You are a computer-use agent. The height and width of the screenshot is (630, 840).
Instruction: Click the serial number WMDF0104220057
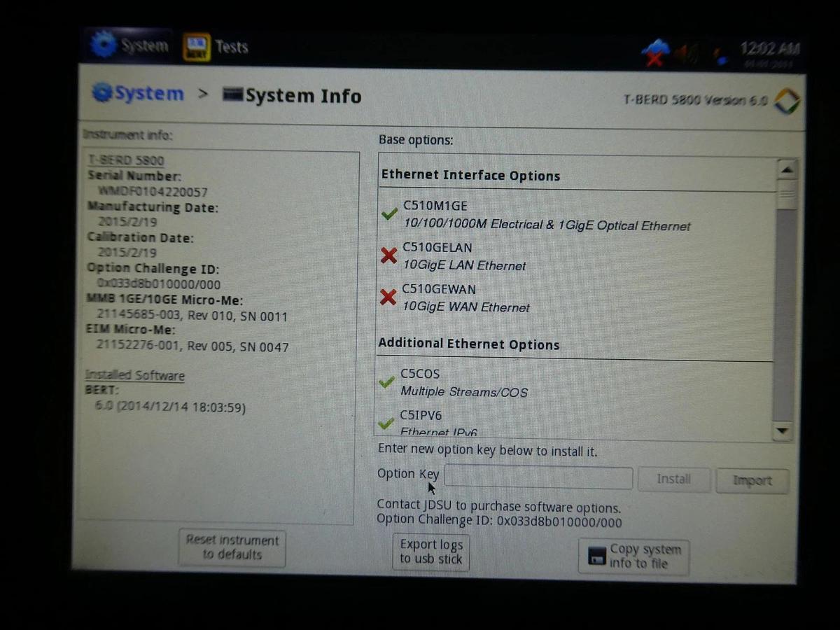click(153, 191)
